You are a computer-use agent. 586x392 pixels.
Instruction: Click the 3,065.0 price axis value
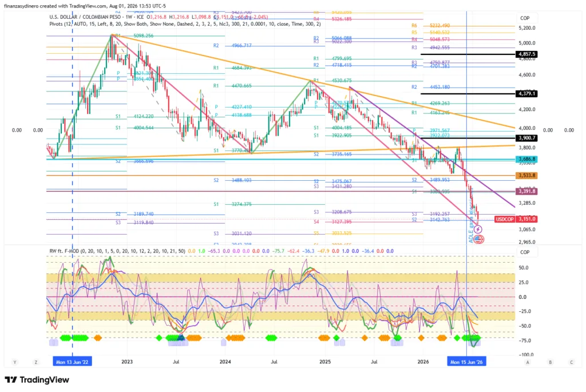(x=527, y=229)
